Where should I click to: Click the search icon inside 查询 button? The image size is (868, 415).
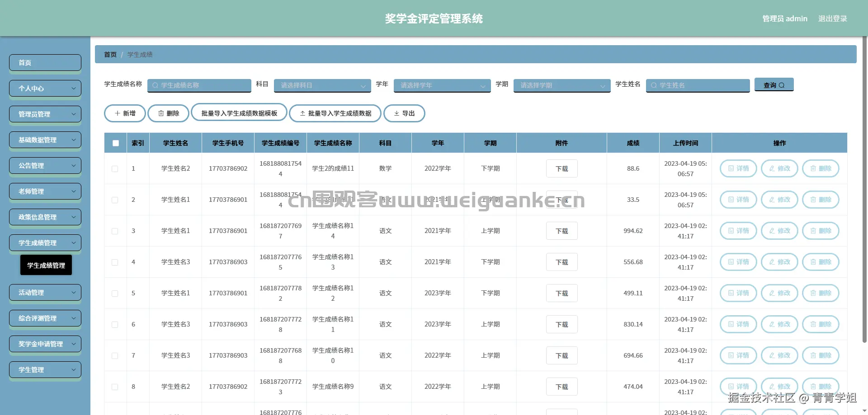pyautogui.click(x=782, y=85)
